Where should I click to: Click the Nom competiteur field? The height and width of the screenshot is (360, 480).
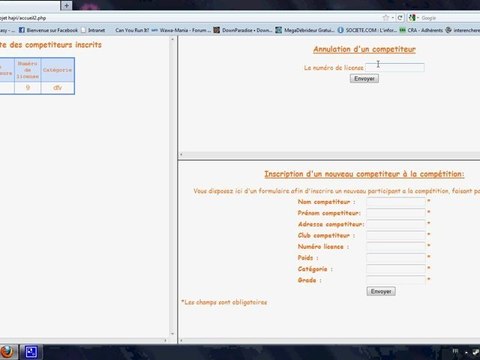396,201
